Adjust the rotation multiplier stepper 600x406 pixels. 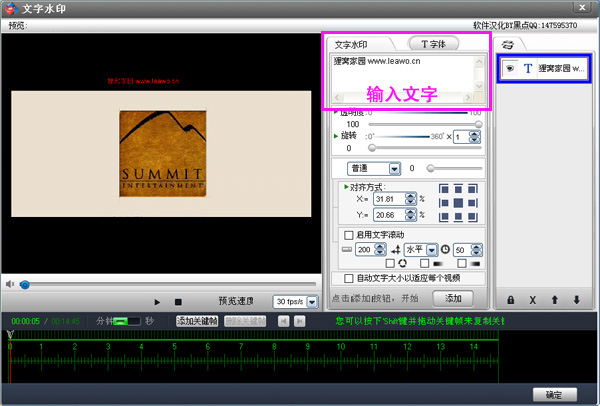pos(474,137)
